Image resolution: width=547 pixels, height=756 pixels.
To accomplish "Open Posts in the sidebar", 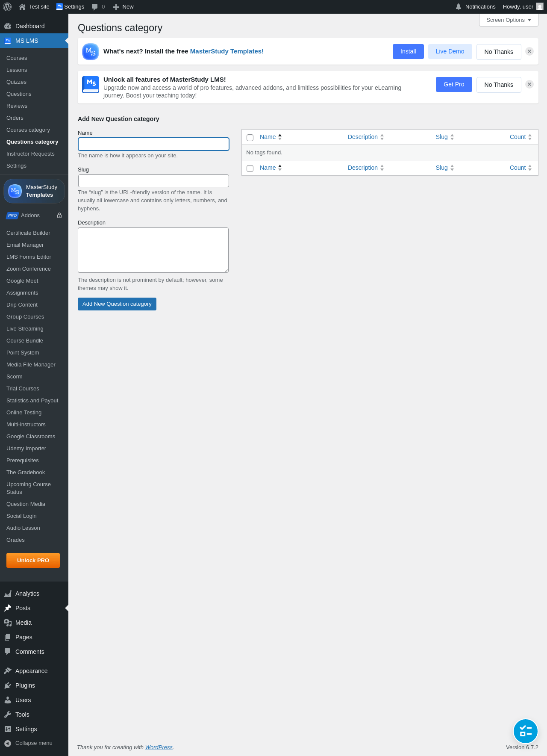I will click(34, 608).
